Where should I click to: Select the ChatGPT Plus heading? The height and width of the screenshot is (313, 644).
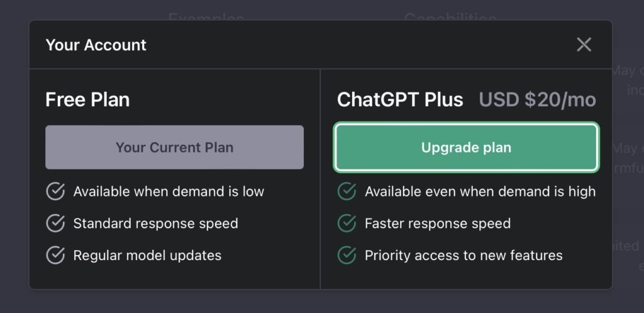coord(400,100)
